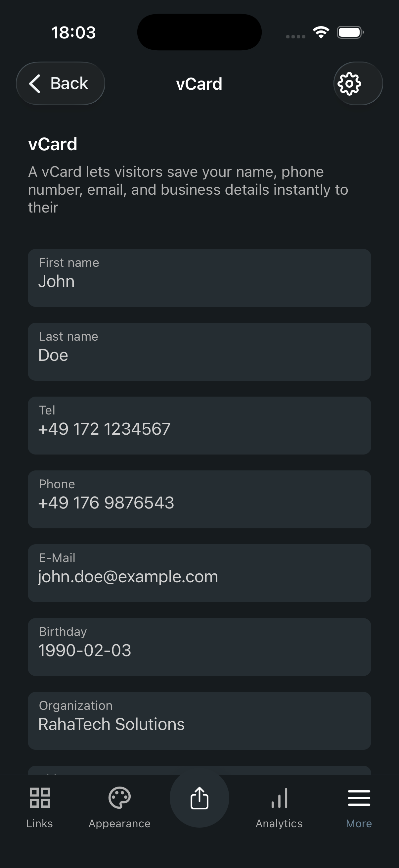This screenshot has height=868, width=399.
Task: Open Appearance via the palette icon
Action: pos(119,798)
